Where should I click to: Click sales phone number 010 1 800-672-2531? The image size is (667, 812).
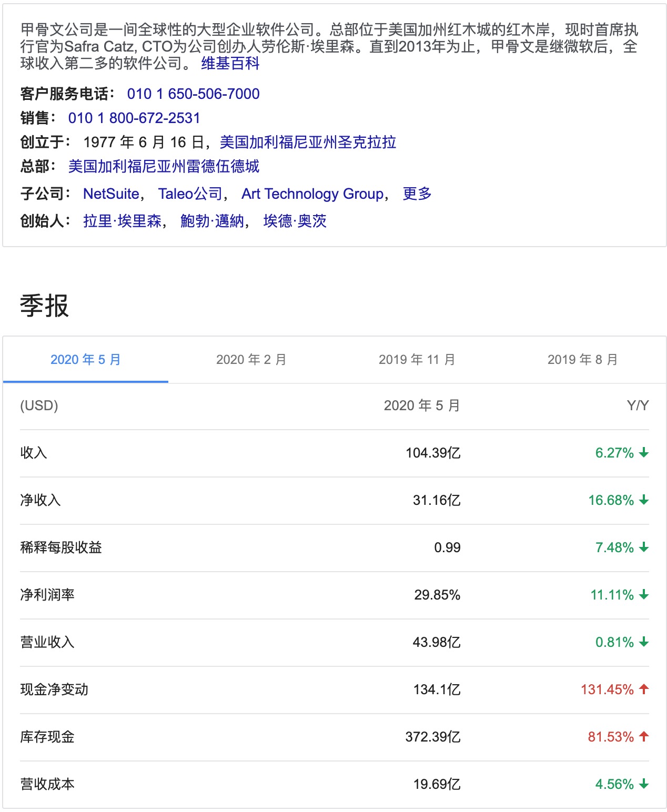[134, 118]
